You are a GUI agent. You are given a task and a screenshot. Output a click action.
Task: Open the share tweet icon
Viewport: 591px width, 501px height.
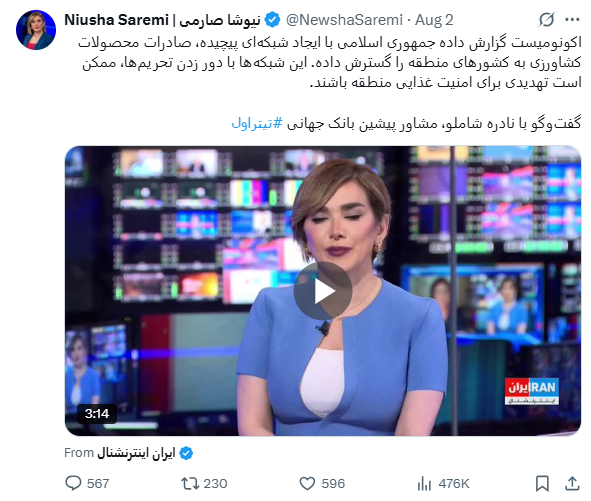click(x=572, y=483)
